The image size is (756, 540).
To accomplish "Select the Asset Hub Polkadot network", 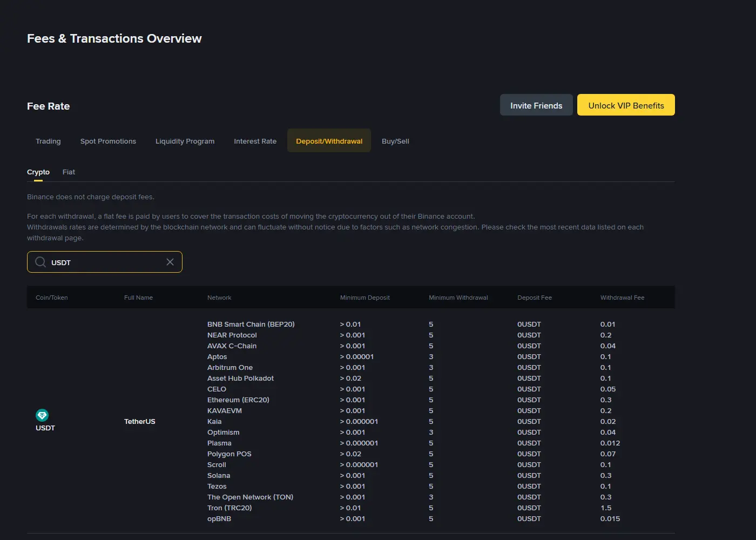I will (240, 378).
